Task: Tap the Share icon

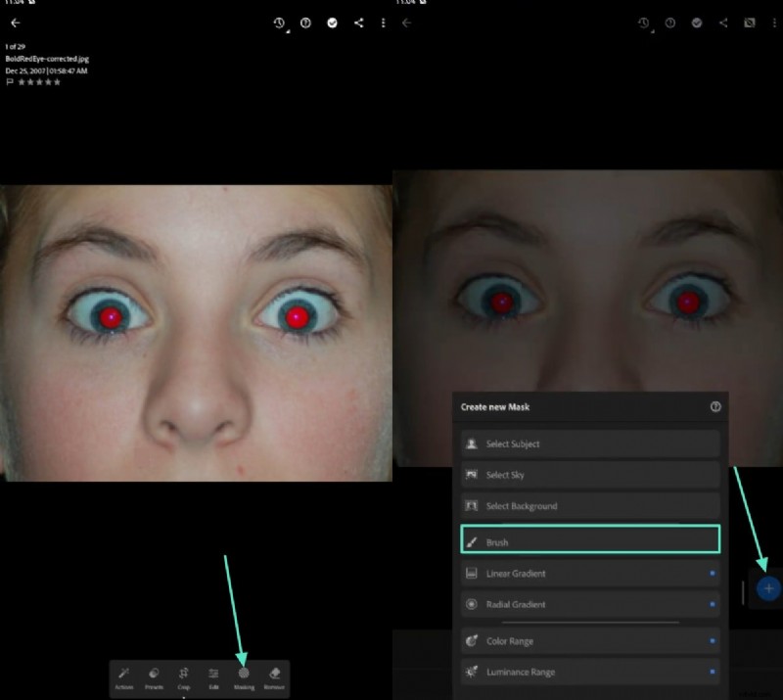Action: click(356, 22)
